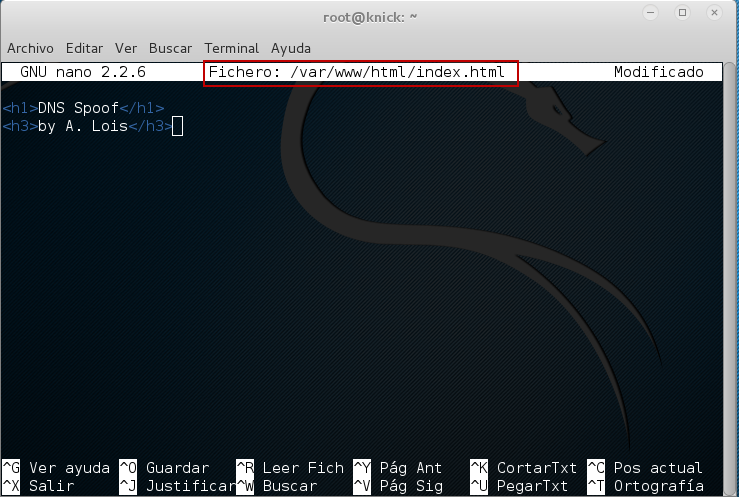The width and height of the screenshot is (739, 497).
Task: Open the Buscar menu
Action: pos(170,49)
